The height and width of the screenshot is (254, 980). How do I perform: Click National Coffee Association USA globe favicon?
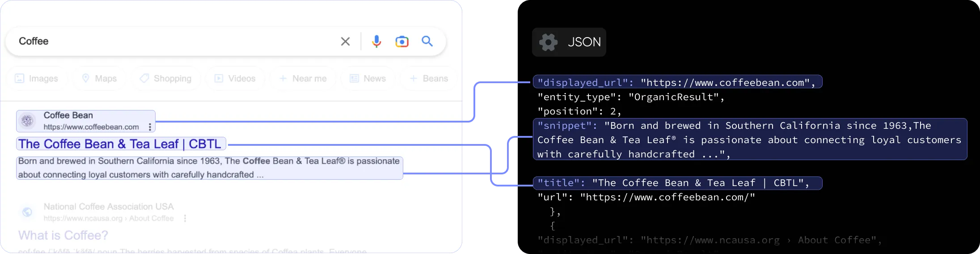click(27, 212)
